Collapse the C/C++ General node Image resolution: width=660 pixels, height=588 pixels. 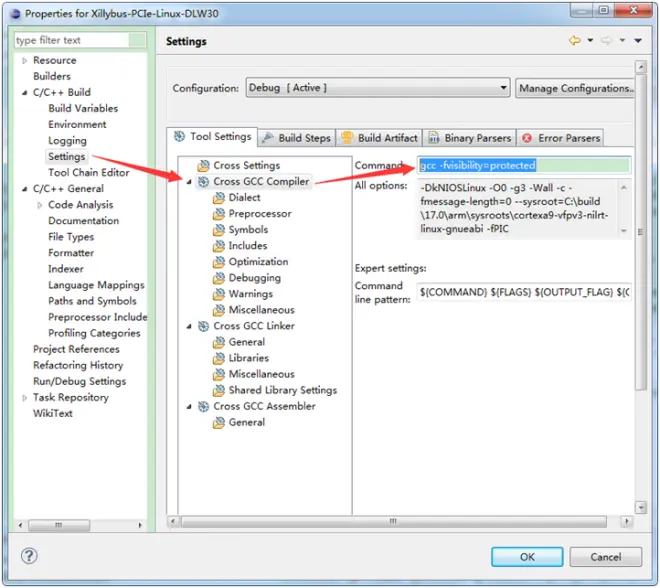coord(24,189)
